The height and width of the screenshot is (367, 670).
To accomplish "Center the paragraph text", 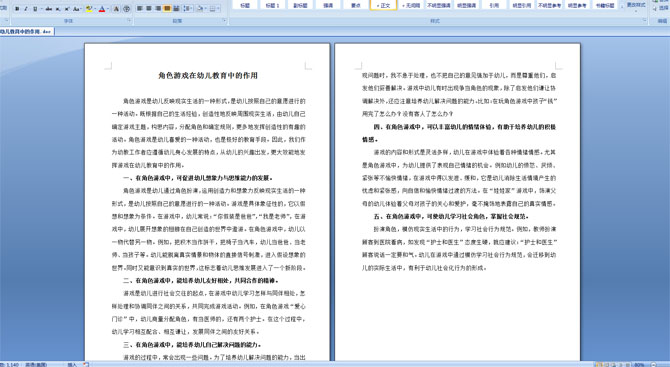I will click(x=149, y=9).
